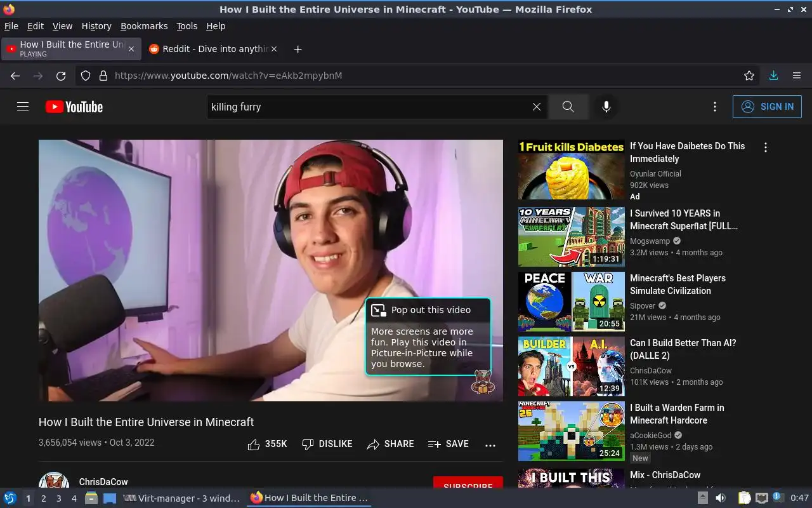Open the diabetes ad thumbnail
Screen dimensions: 812x508
pyautogui.click(x=571, y=170)
